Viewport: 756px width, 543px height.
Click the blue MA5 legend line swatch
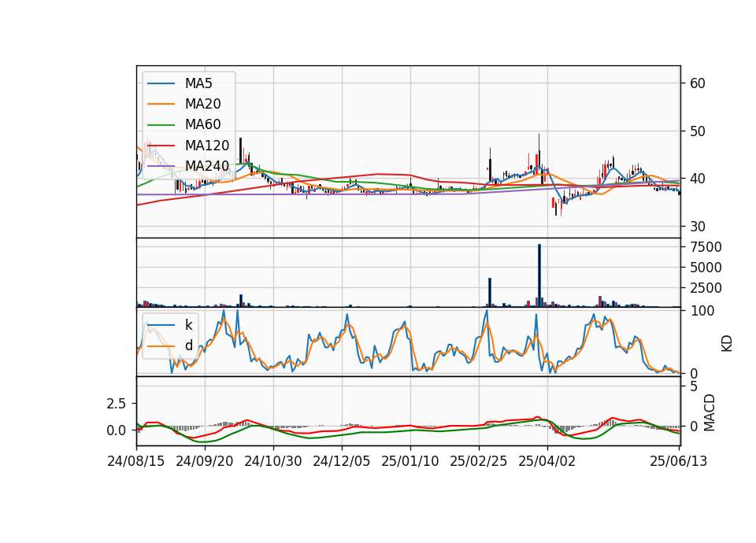click(x=161, y=83)
